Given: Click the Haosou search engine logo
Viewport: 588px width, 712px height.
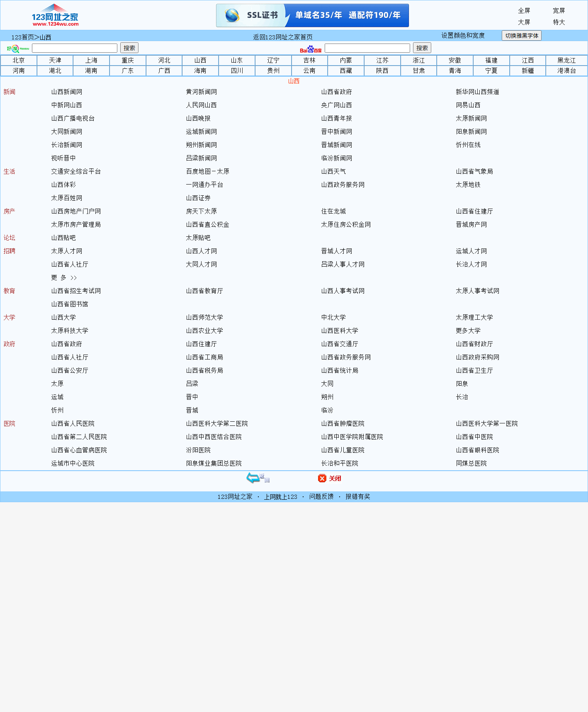Looking at the screenshot, I should click(x=18, y=49).
